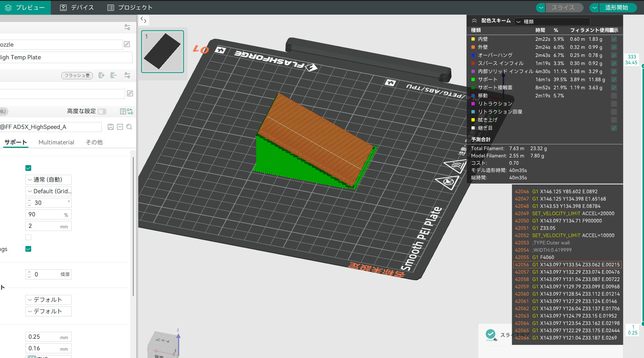Open the 通常（自動） support type dropdown
644x358 pixels.
[48, 179]
